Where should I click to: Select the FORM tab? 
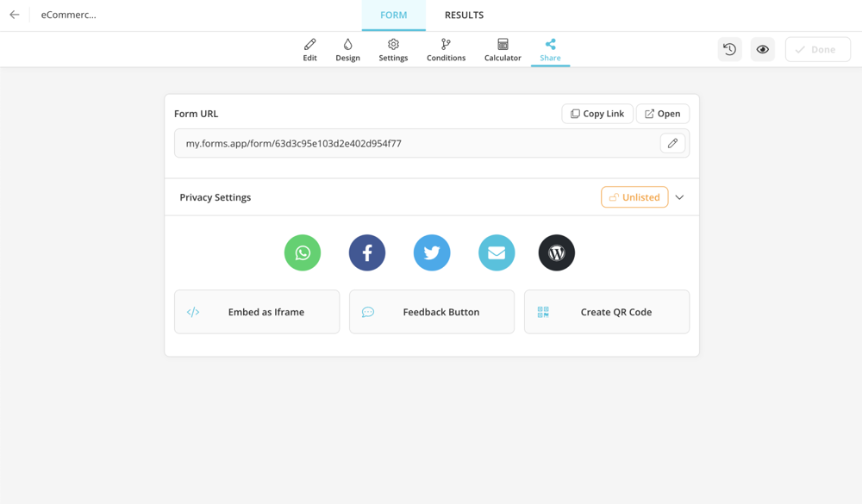(394, 15)
